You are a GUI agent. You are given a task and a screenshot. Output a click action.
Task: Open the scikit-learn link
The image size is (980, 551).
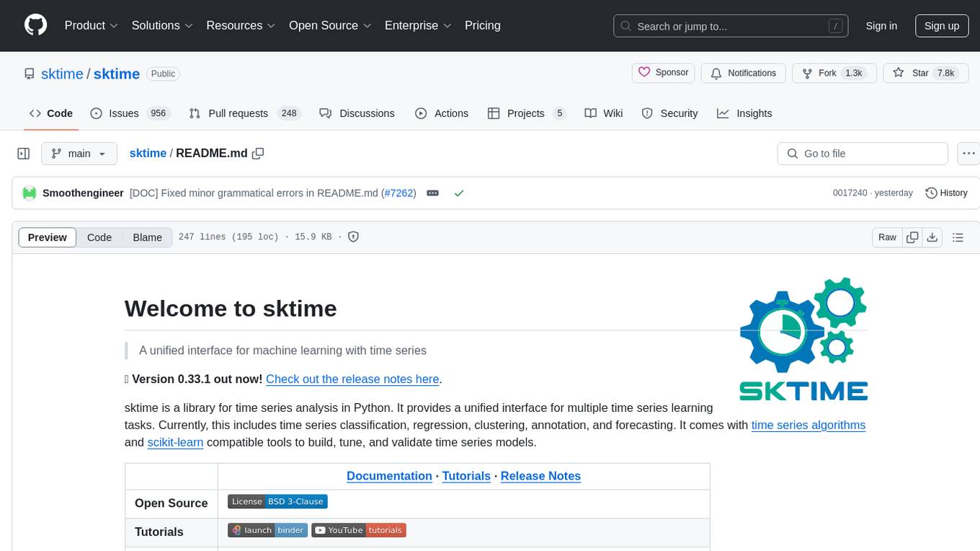(x=175, y=443)
